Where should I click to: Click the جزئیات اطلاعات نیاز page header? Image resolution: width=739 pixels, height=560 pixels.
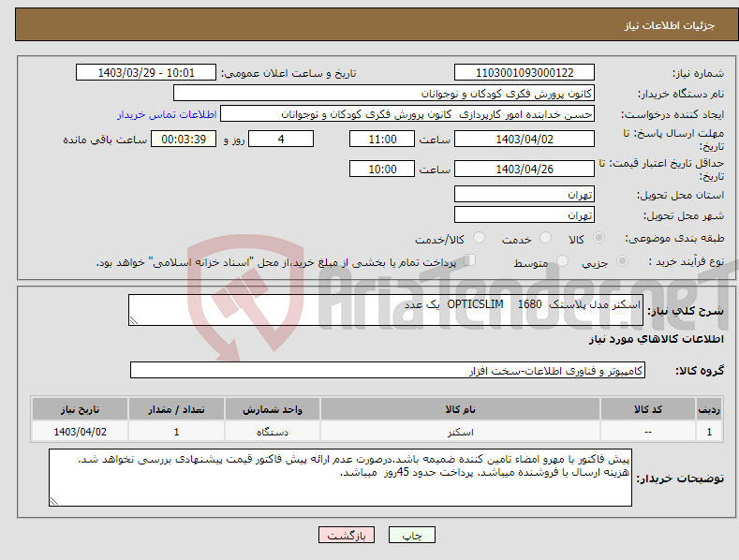click(670, 25)
